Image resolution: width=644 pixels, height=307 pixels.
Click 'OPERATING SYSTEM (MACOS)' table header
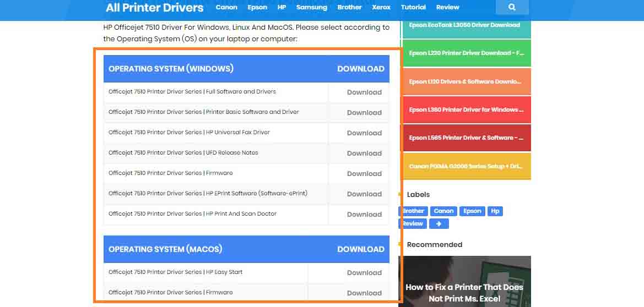coord(165,249)
